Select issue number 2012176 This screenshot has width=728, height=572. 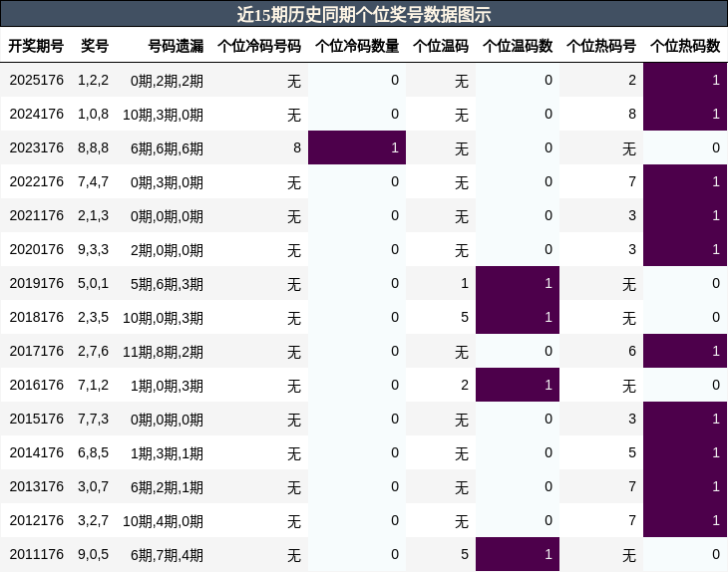click(x=36, y=520)
